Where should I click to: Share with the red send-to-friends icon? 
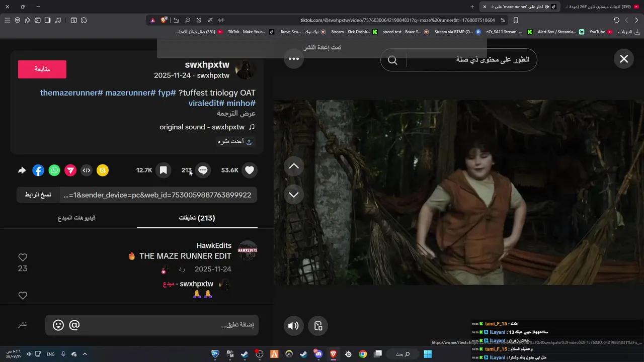pyautogui.click(x=70, y=170)
